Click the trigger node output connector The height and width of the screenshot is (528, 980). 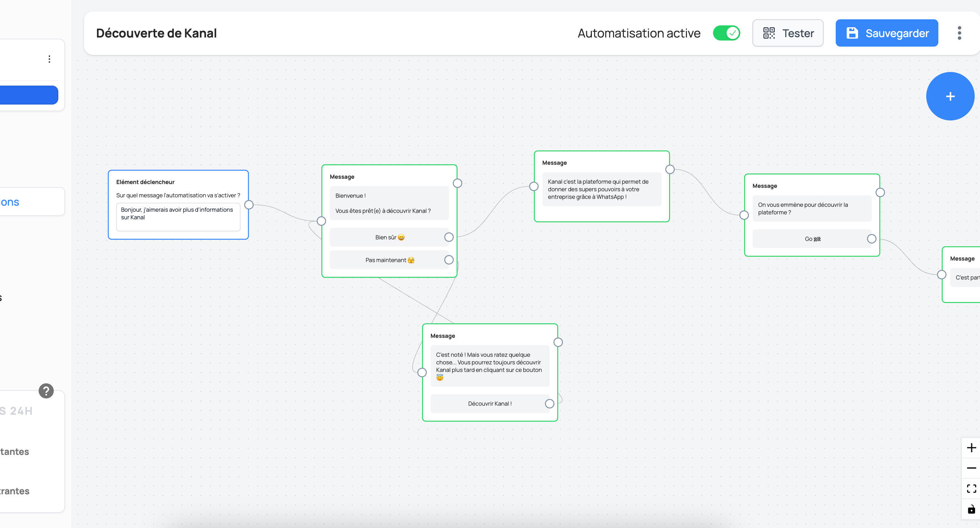[x=249, y=205]
